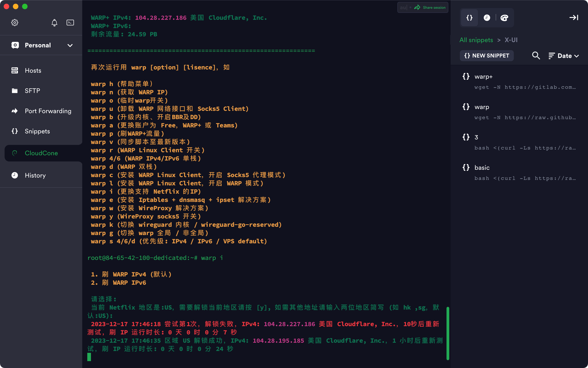Image resolution: width=588 pixels, height=368 pixels.
Task: Click IP address 104.28.195.185 in terminal
Action: click(278, 341)
